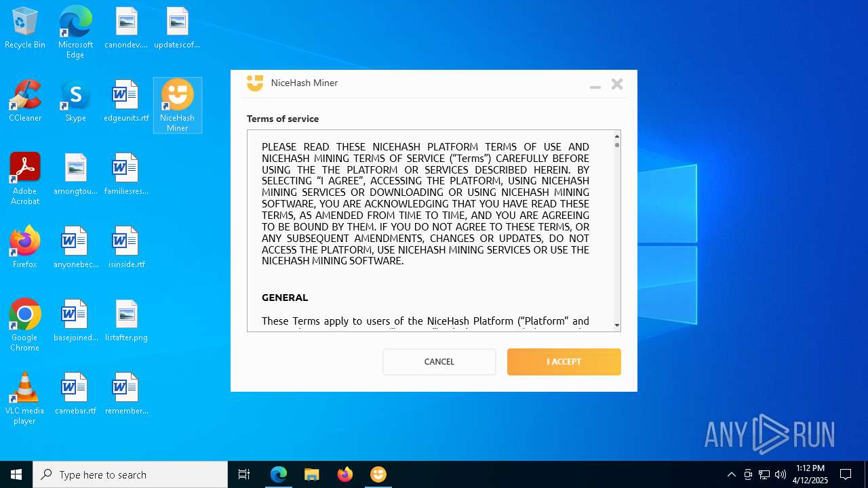Screen dimensions: 868x488
Task: Open the Windows Start menu
Action: click(x=16, y=474)
